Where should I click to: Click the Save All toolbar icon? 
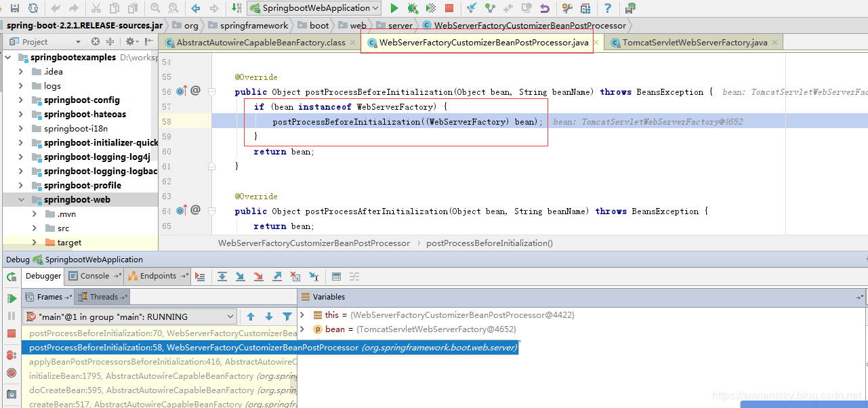coord(15,8)
